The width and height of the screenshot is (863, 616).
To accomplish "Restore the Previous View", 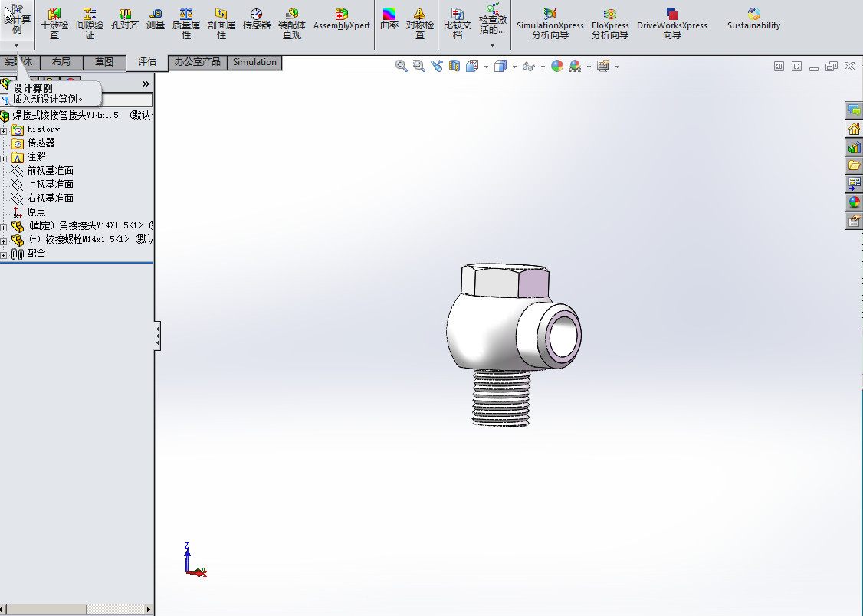I will (x=436, y=67).
